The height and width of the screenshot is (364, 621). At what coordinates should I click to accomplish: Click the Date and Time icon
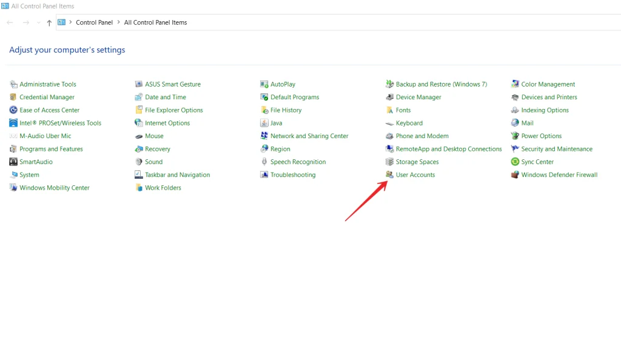(x=139, y=98)
